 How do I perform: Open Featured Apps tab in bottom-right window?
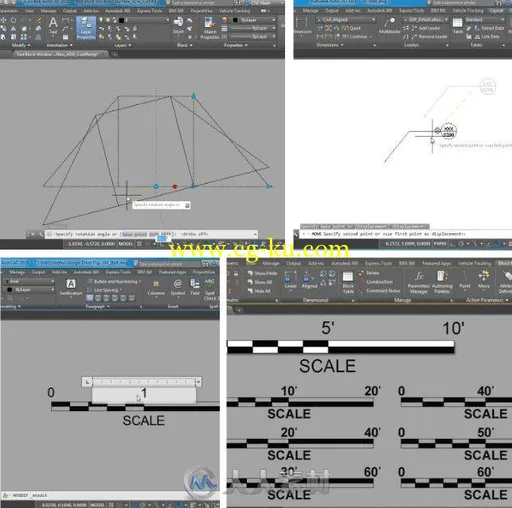click(436, 263)
